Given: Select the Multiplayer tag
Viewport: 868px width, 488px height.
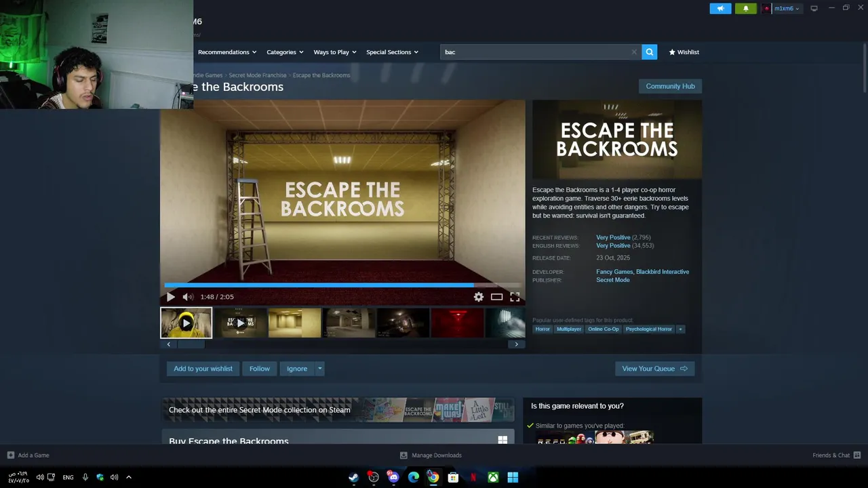Looking at the screenshot, I should coord(569,329).
